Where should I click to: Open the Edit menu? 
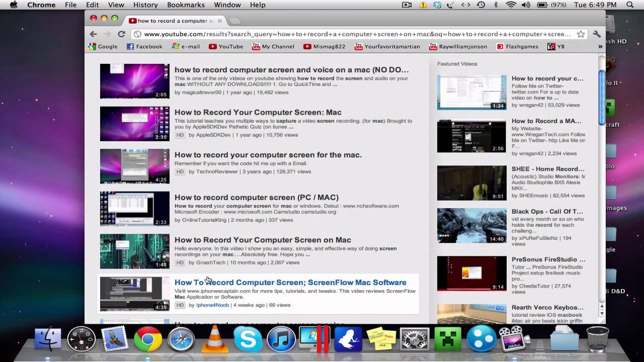(92, 5)
